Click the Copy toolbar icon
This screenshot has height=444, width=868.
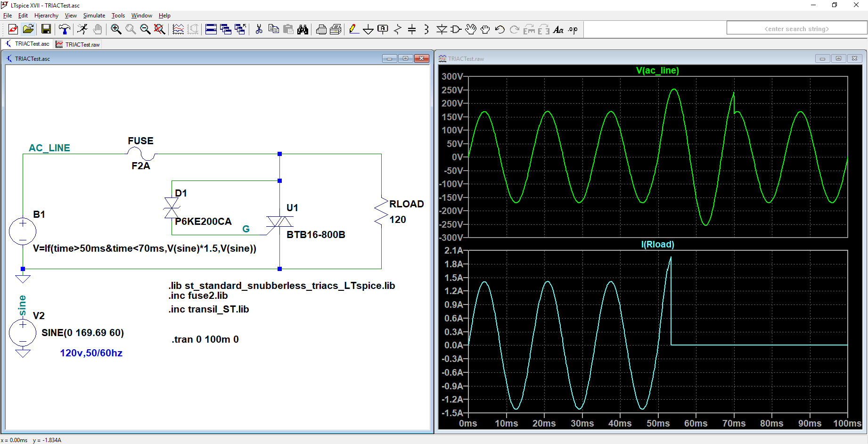pyautogui.click(x=273, y=29)
